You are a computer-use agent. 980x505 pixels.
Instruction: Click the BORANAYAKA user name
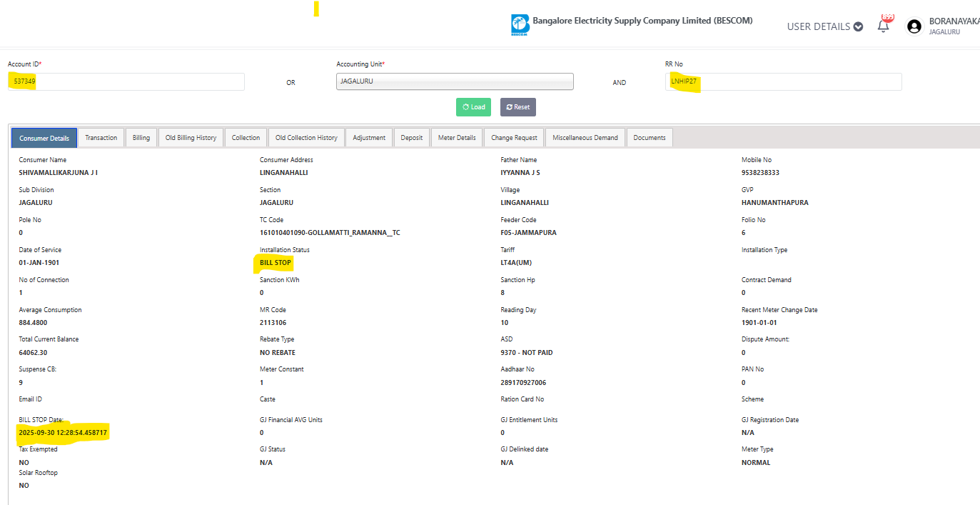coord(954,21)
